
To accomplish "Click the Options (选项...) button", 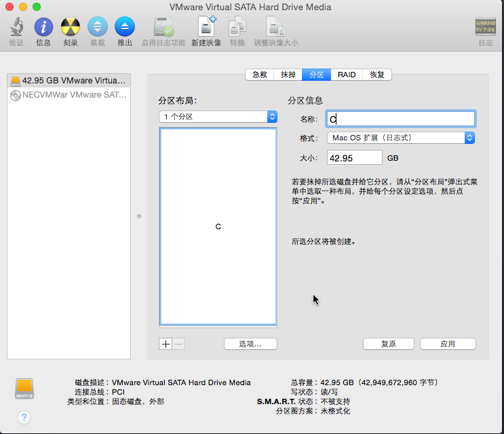I will 250,344.
